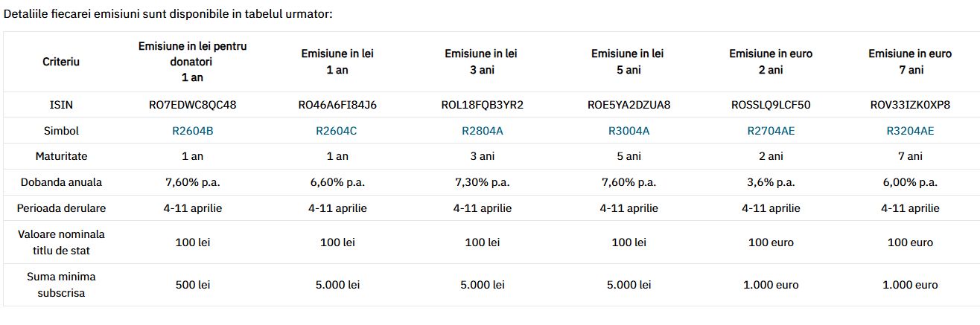
Task: Follow the R2804A symbol link
Action: [x=483, y=131]
